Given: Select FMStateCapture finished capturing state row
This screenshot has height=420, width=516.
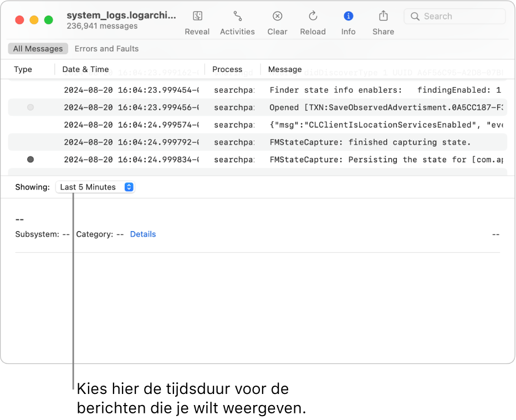Looking at the screenshot, I should pos(257,142).
